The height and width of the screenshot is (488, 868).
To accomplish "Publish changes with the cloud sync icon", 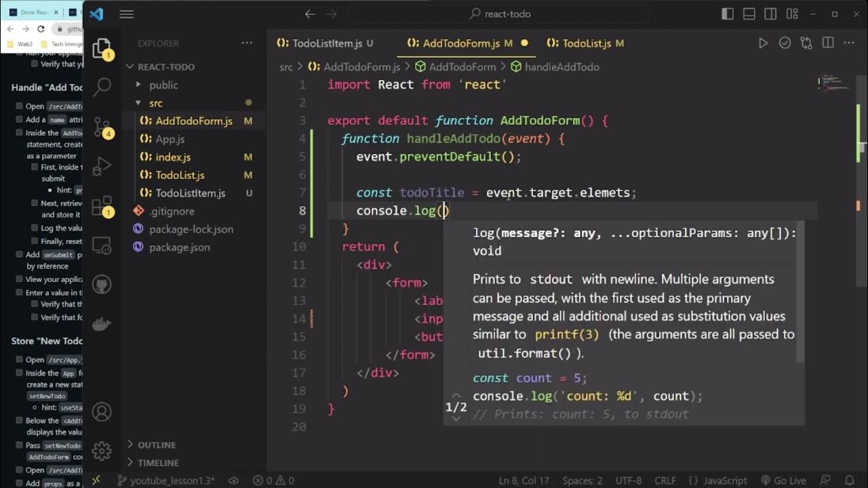I will click(233, 481).
